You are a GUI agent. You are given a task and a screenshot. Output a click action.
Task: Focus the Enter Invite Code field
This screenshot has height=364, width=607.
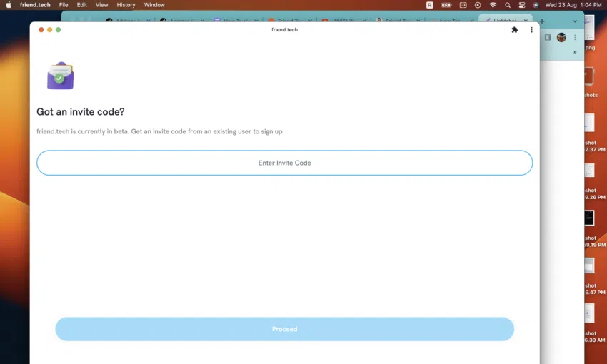point(284,163)
